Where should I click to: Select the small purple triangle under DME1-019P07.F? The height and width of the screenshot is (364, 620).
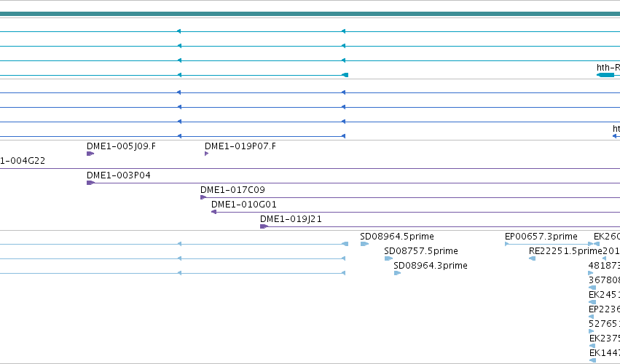click(206, 154)
